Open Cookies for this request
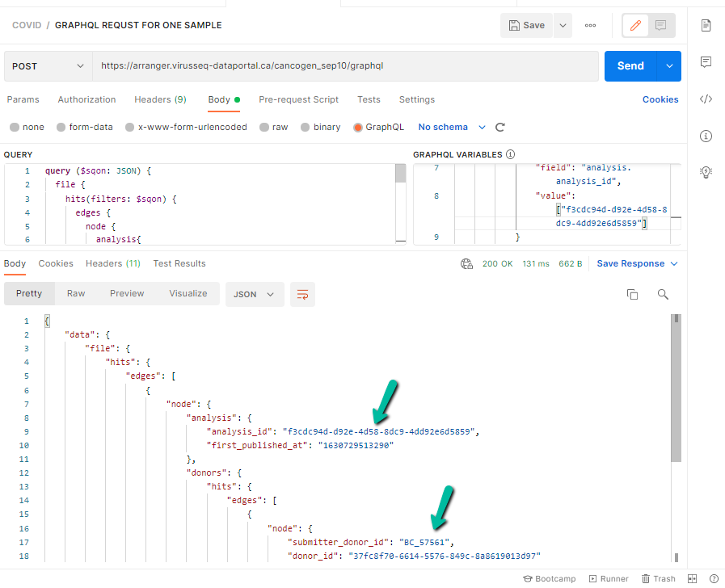The width and height of the screenshot is (725, 588). (660, 99)
